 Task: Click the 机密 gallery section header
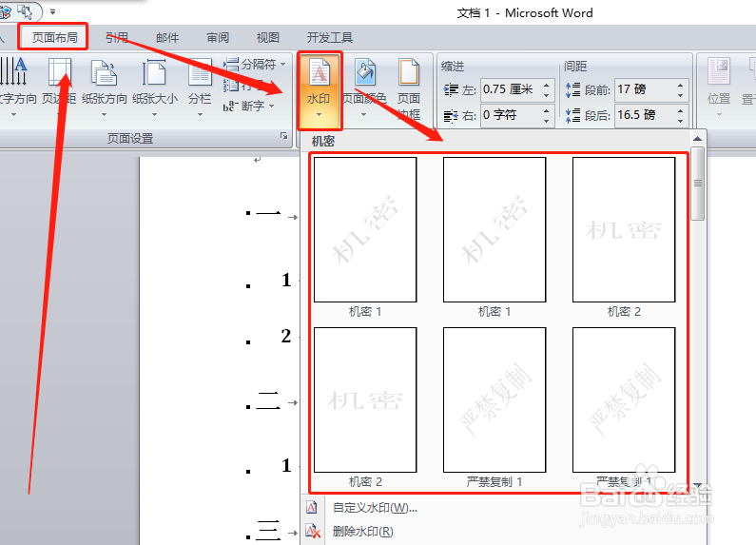[x=323, y=142]
